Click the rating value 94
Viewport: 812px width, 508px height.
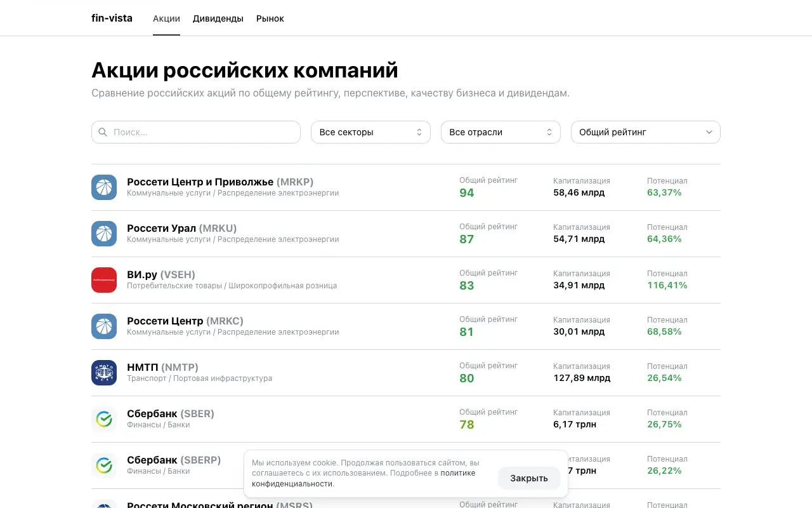(x=467, y=193)
